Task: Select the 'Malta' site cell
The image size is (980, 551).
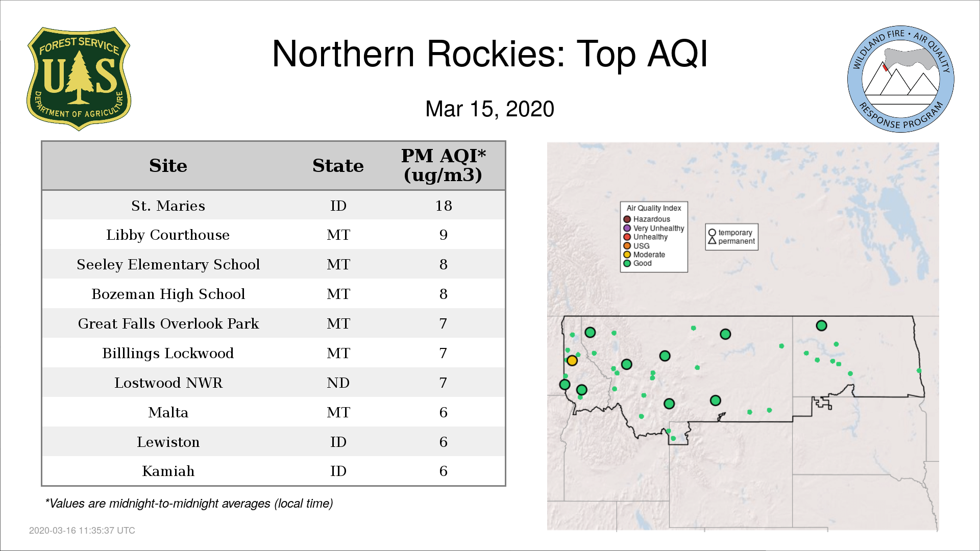Action: click(168, 413)
